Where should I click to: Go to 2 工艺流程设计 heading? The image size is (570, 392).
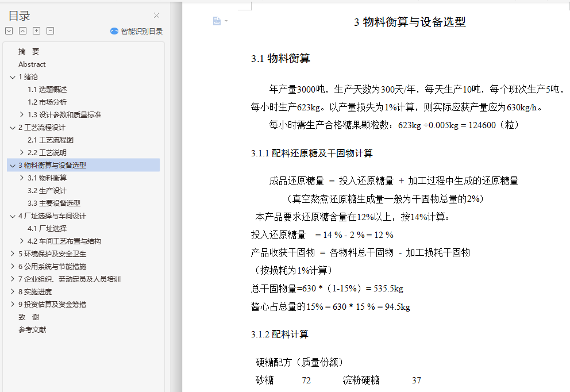(42, 128)
